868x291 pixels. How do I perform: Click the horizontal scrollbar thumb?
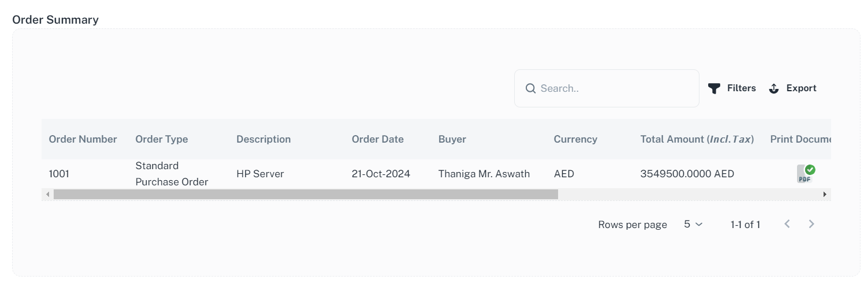click(306, 195)
